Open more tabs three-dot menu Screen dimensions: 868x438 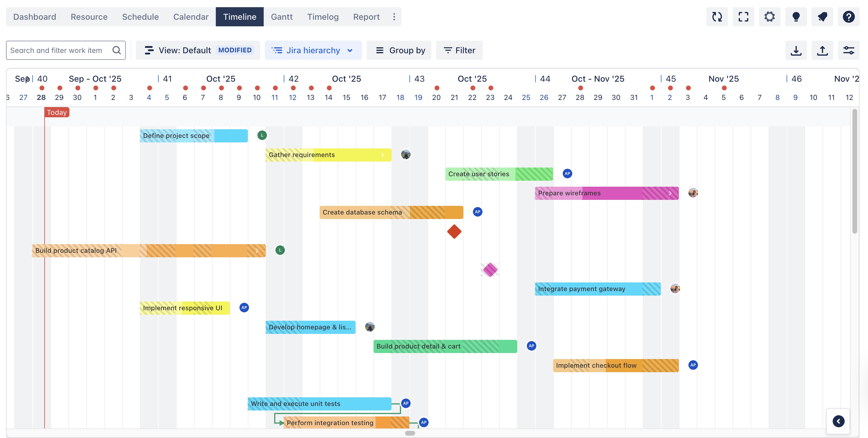[394, 17]
